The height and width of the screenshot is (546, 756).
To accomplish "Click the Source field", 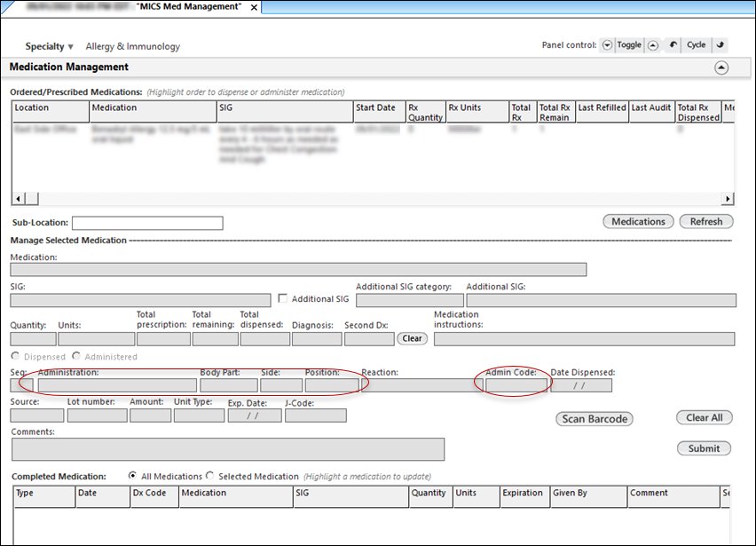I will click(37, 415).
